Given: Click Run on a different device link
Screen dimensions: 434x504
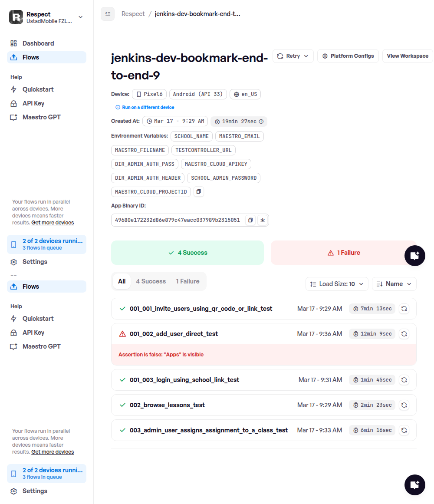Looking at the screenshot, I should [148, 107].
